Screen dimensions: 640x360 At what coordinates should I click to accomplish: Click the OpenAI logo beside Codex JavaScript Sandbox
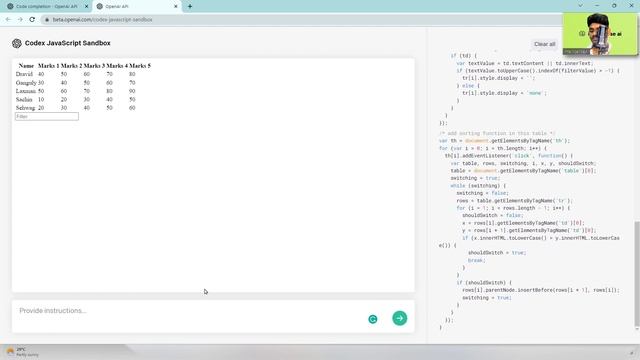(x=17, y=43)
